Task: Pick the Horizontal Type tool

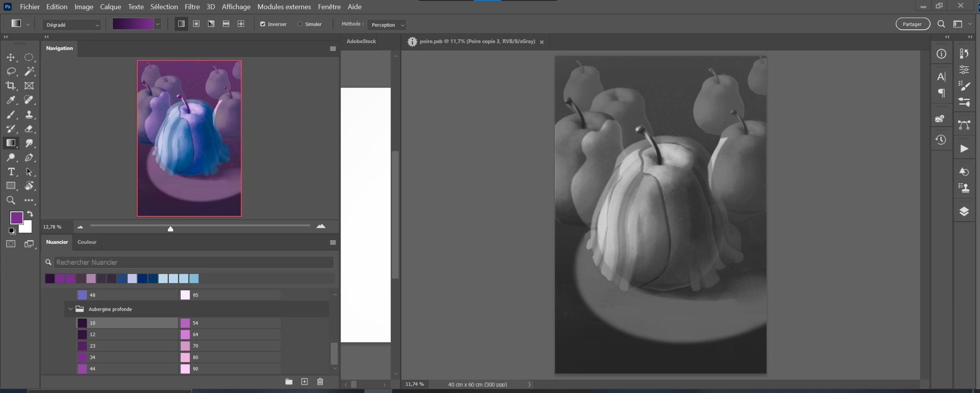Action: 11,172
